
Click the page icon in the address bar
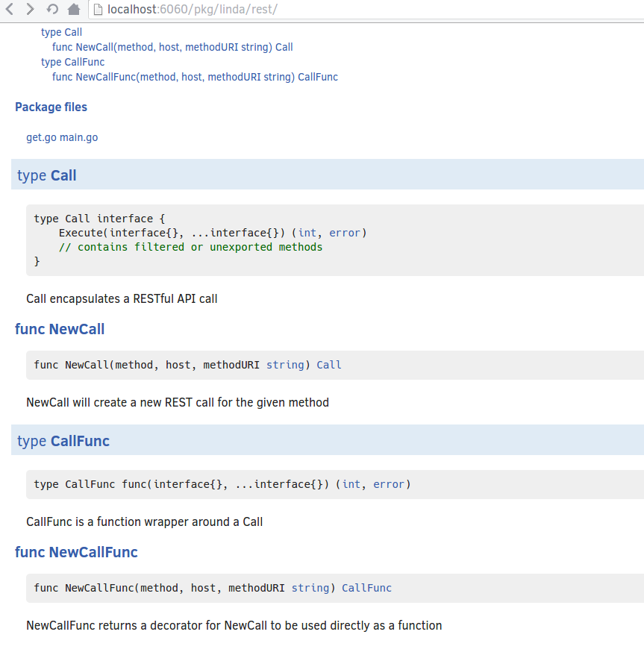coord(98,9)
